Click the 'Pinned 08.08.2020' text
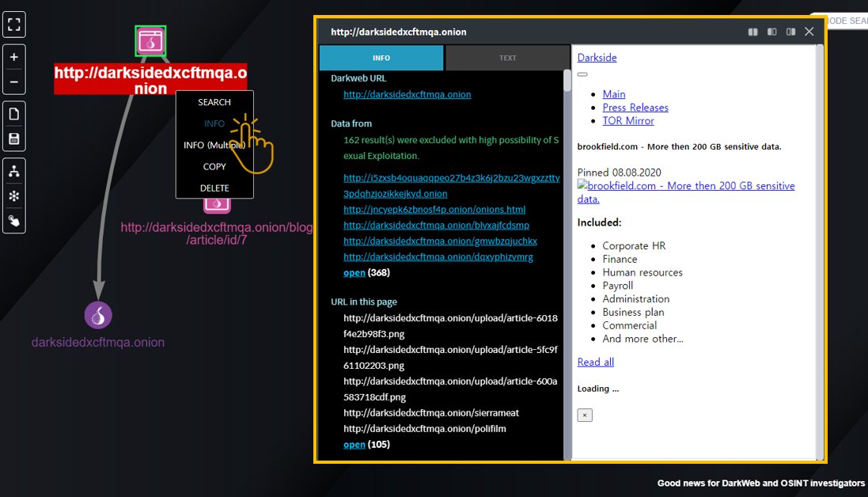868x497 pixels. [619, 172]
